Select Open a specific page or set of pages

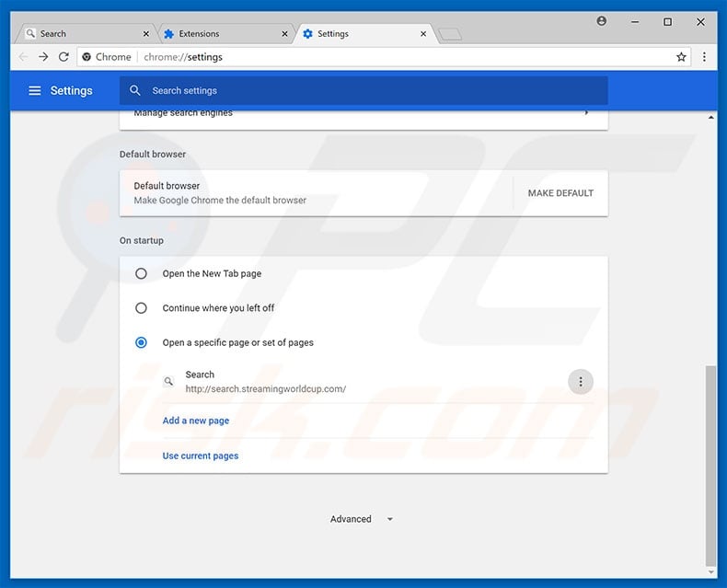141,342
